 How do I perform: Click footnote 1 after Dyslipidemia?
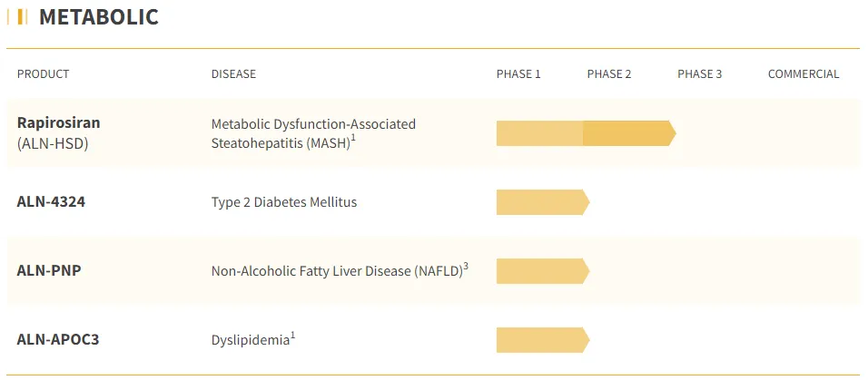pyautogui.click(x=293, y=336)
